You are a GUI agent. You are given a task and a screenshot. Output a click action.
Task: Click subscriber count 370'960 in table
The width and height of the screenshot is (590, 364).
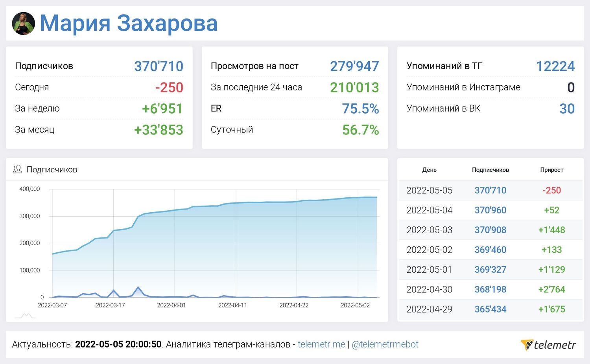(x=490, y=210)
